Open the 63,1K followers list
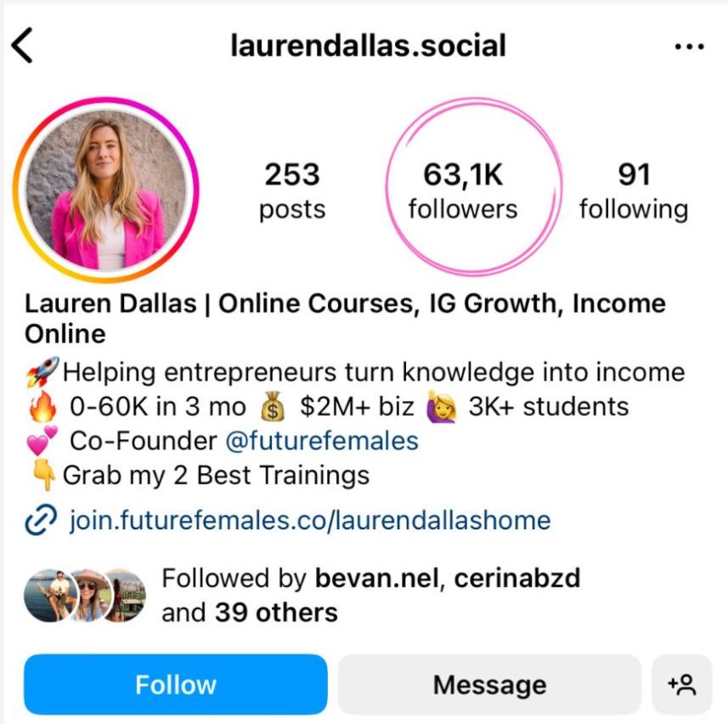 (x=463, y=190)
